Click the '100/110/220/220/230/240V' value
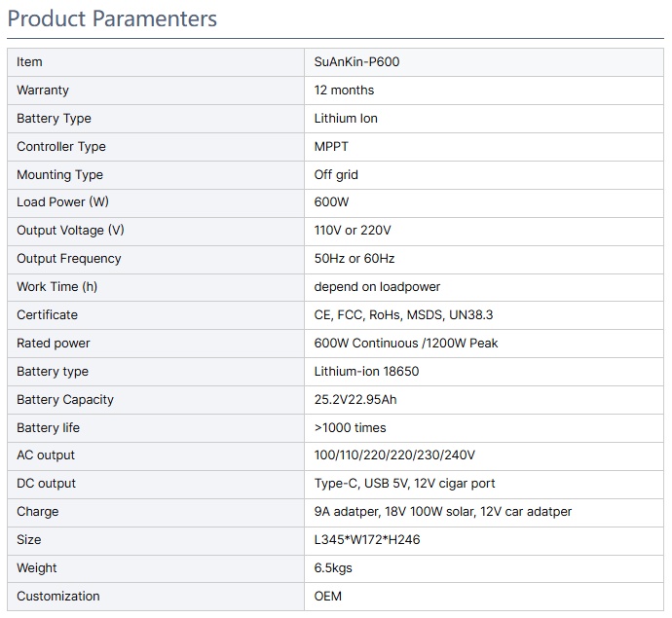This screenshot has width=672, height=618. tap(394, 455)
